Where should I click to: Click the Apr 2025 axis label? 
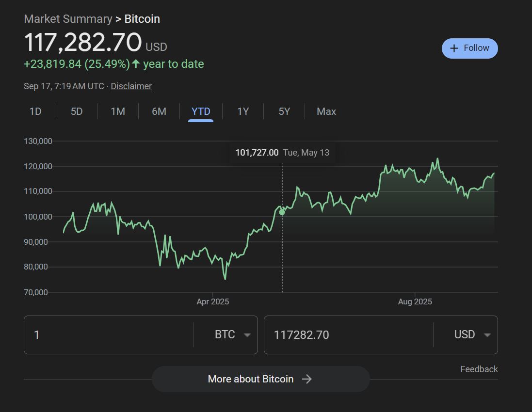coord(213,301)
